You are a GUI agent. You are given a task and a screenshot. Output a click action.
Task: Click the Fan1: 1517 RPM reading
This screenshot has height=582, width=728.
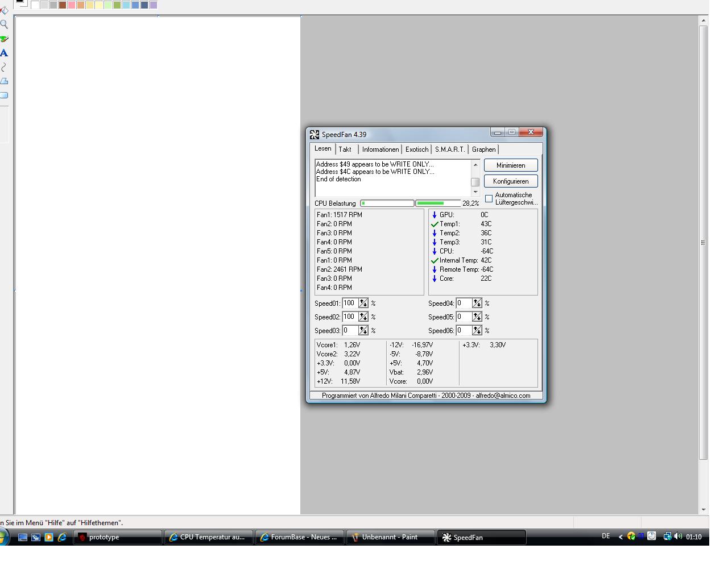pyautogui.click(x=340, y=215)
